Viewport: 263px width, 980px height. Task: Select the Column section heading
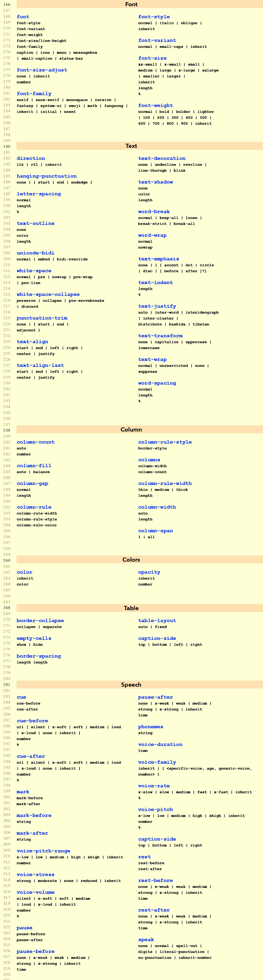[x=131, y=430]
